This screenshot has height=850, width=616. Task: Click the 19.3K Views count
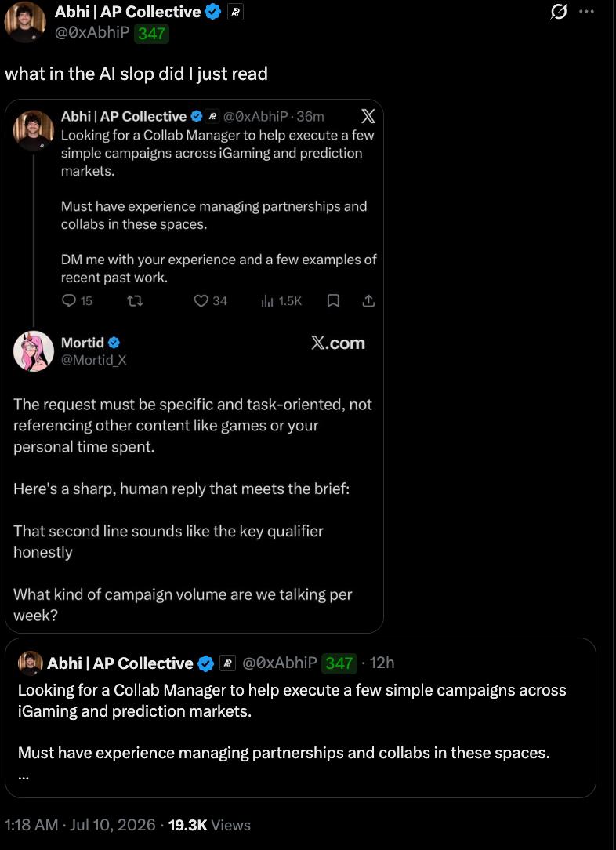coord(210,825)
